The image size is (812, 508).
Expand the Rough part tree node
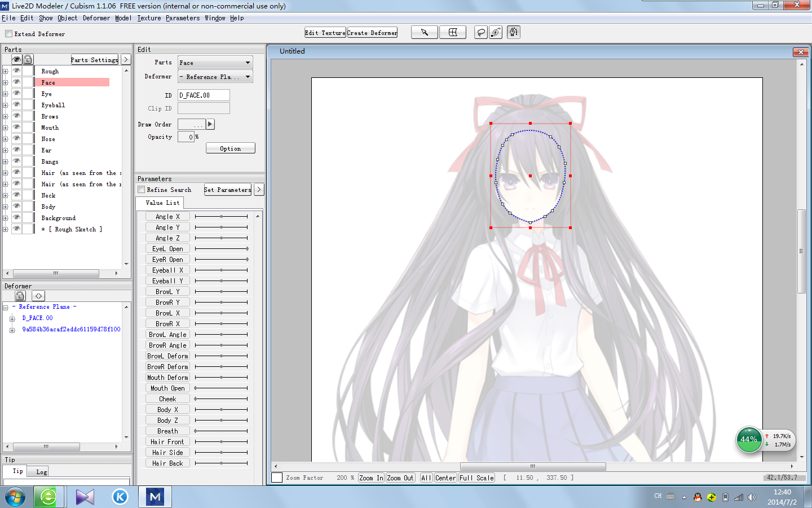(6, 71)
